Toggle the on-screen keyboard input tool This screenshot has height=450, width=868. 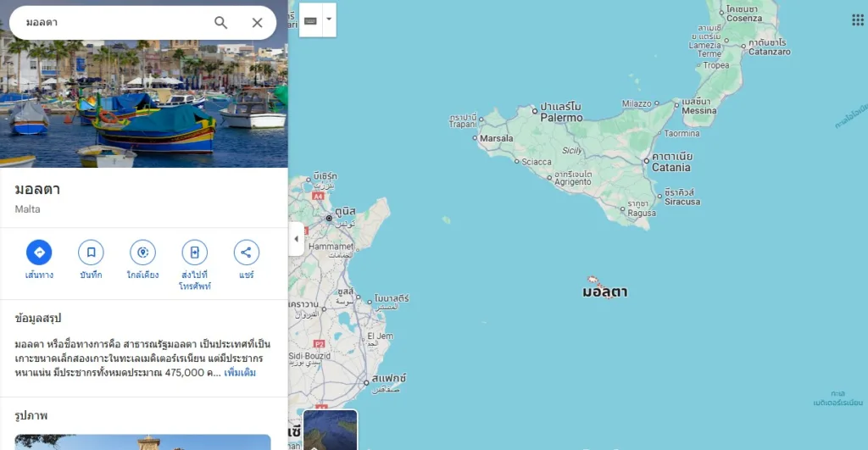click(x=310, y=20)
